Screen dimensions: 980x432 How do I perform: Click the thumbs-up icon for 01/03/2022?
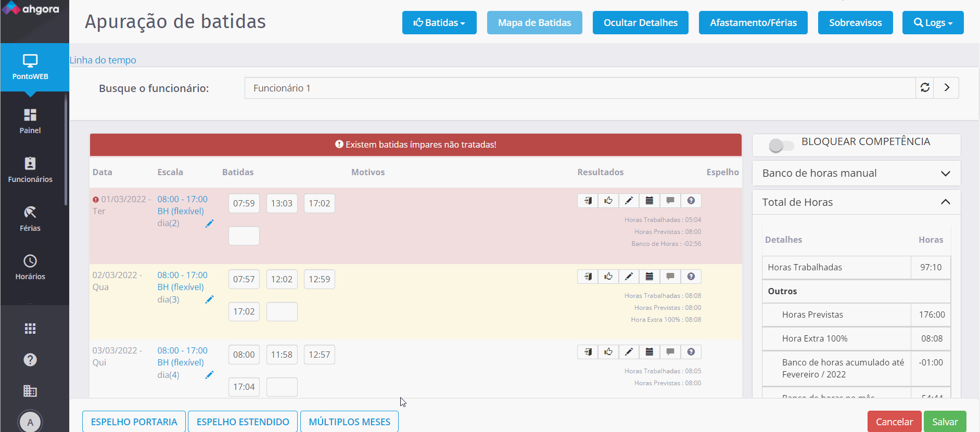click(608, 201)
